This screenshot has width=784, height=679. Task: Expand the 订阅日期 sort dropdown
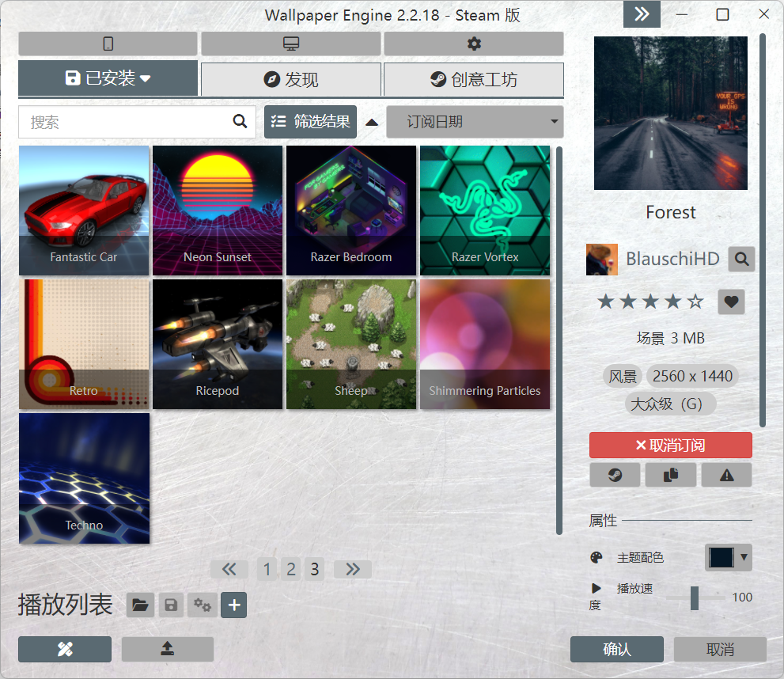475,122
